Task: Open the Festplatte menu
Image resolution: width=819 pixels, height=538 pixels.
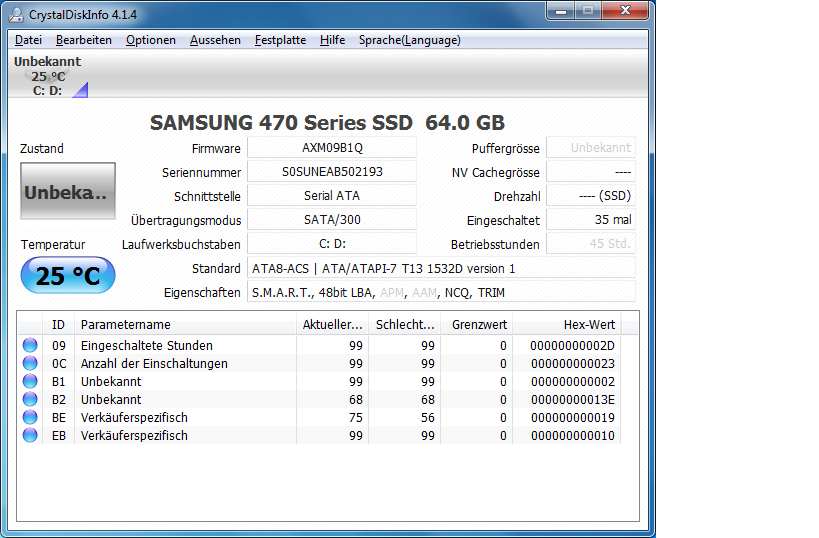Action: pos(280,40)
